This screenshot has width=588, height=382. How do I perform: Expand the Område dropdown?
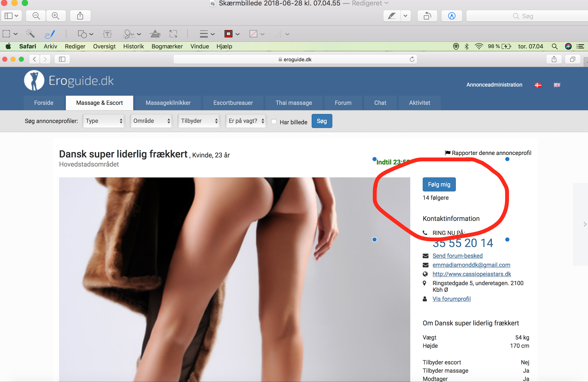click(151, 121)
